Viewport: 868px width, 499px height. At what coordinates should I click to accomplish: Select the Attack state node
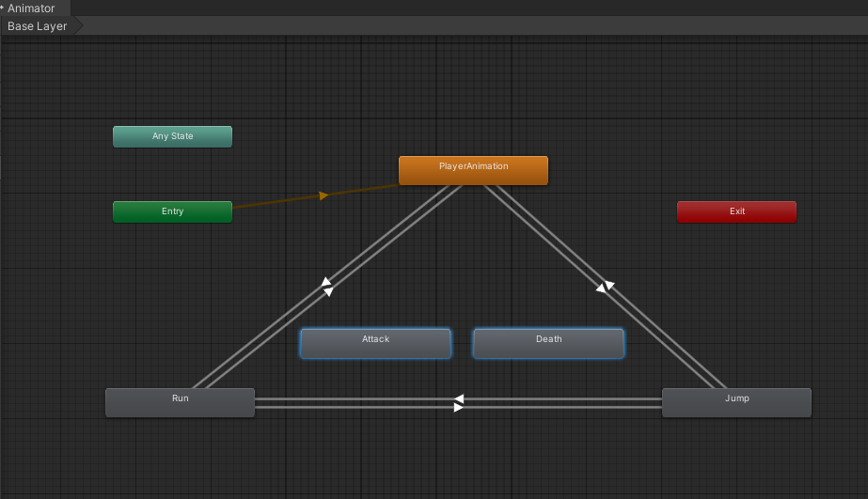click(375, 343)
